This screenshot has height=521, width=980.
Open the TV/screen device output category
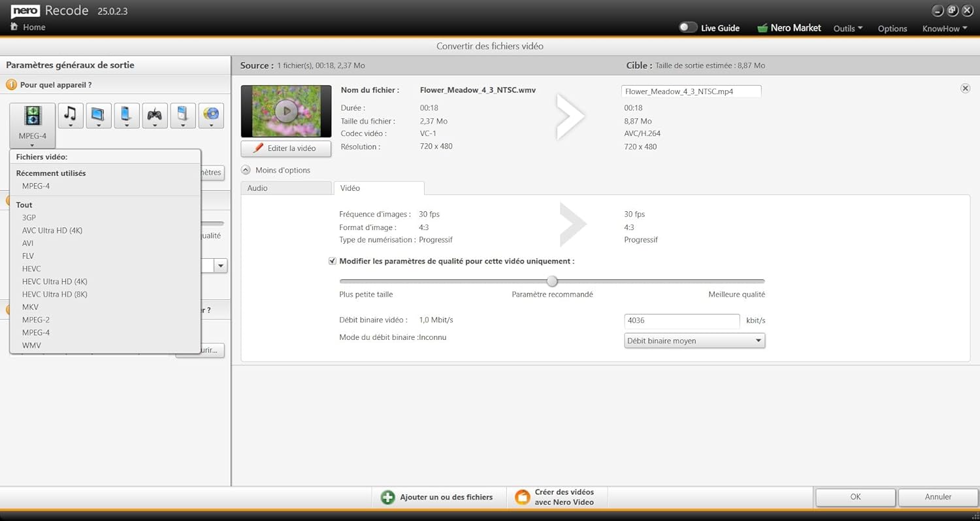click(98, 115)
